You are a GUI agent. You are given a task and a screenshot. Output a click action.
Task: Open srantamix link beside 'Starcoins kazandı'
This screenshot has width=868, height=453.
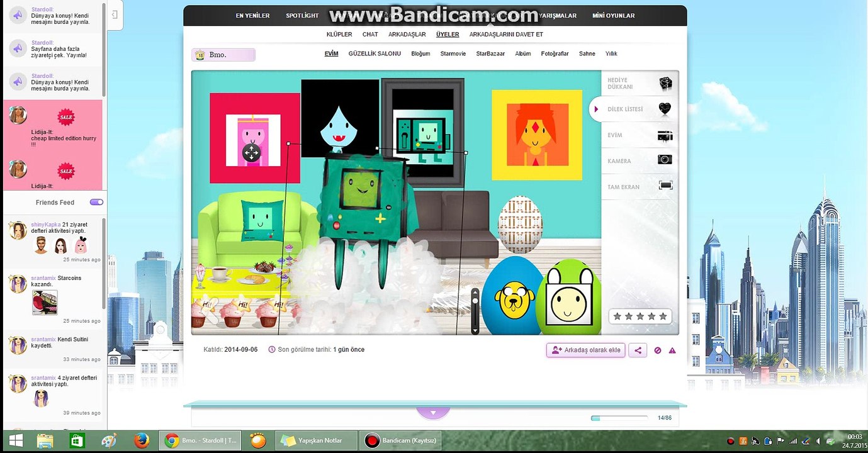tap(43, 278)
